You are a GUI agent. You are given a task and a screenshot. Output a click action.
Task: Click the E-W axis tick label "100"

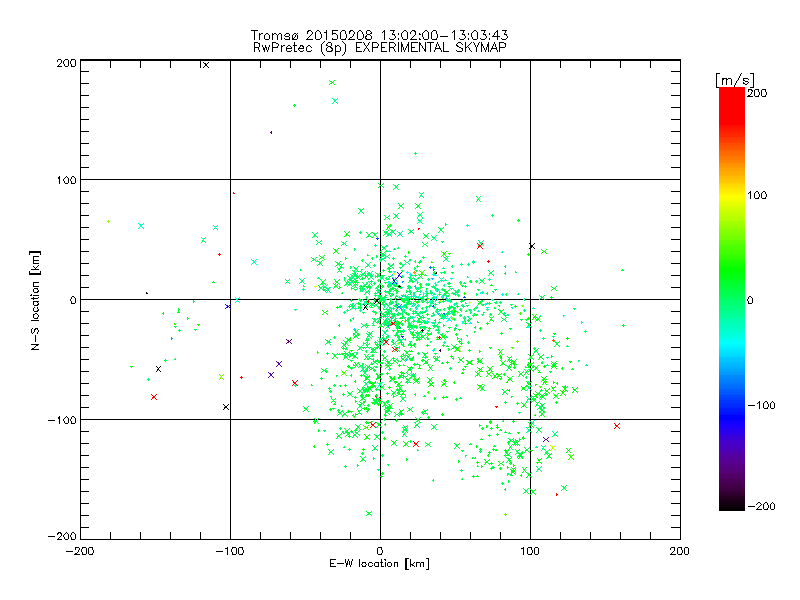[530, 551]
